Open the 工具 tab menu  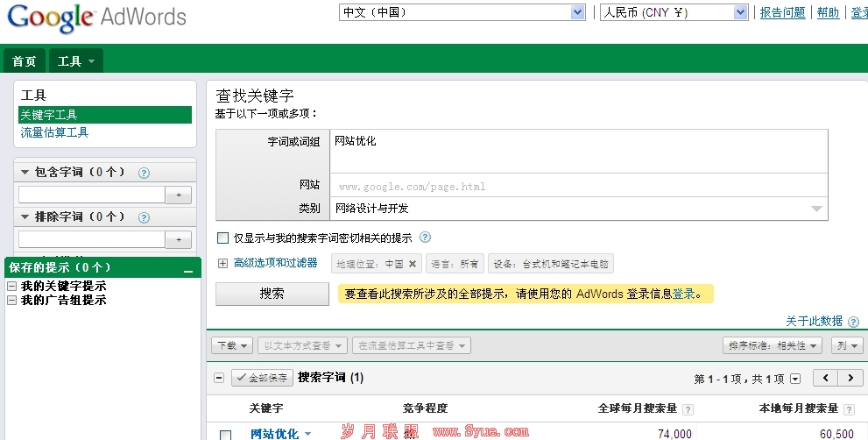[76, 61]
